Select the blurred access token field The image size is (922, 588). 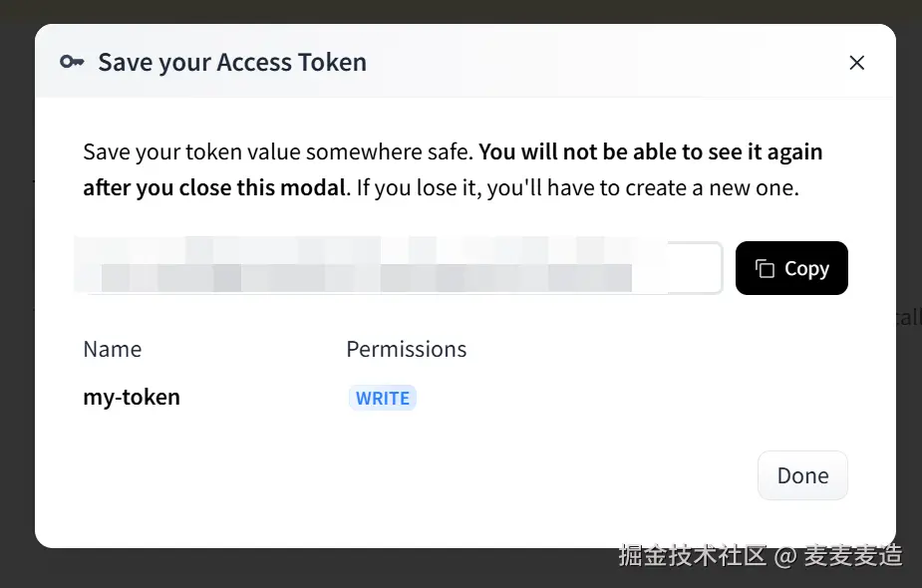point(398,267)
